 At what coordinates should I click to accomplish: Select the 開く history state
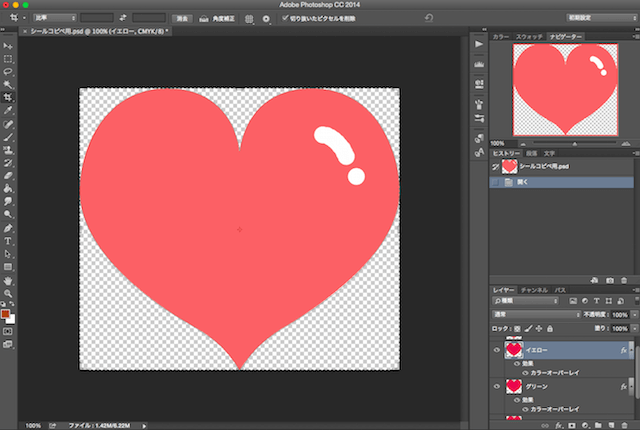coord(561,182)
